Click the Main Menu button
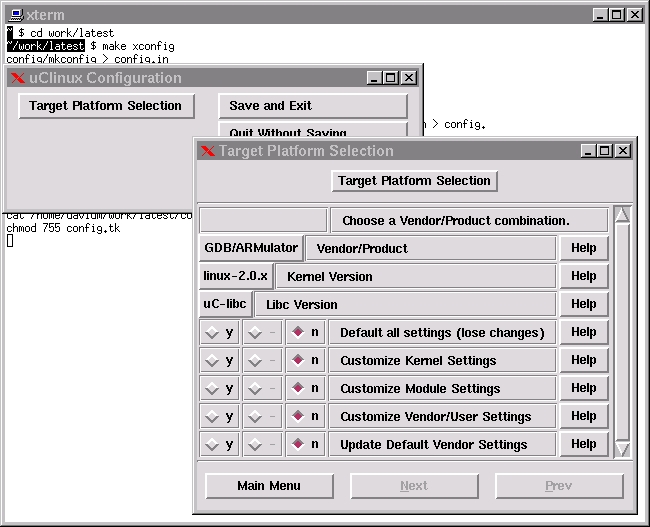The height and width of the screenshot is (527, 650). coord(269,486)
